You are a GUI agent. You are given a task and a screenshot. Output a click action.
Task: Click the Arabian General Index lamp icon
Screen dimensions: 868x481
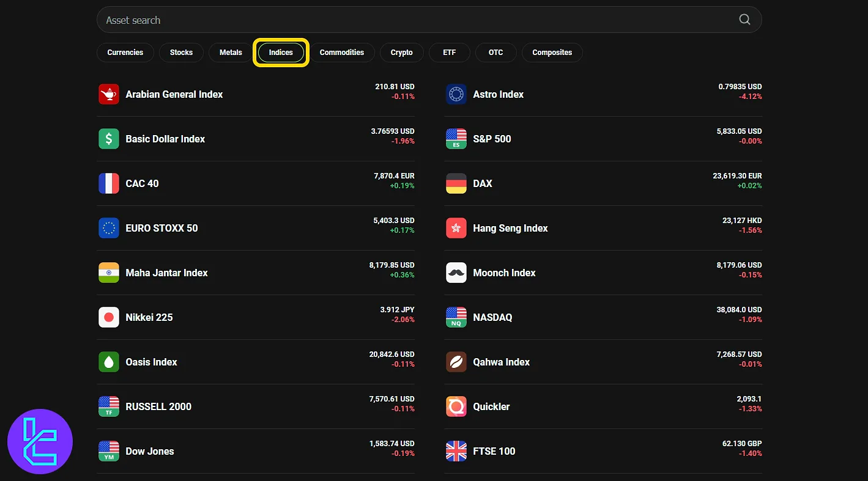pyautogui.click(x=109, y=94)
